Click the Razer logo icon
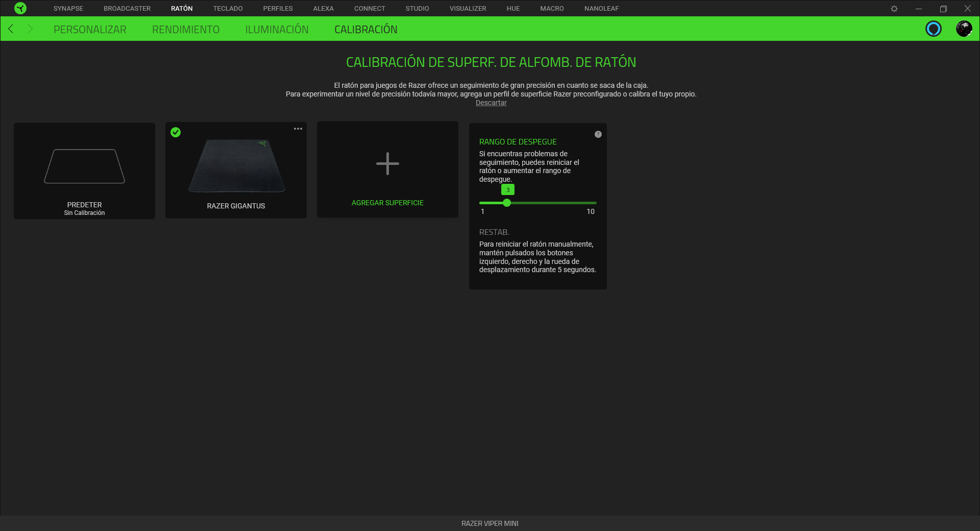The width and height of the screenshot is (980, 531). 20,8
